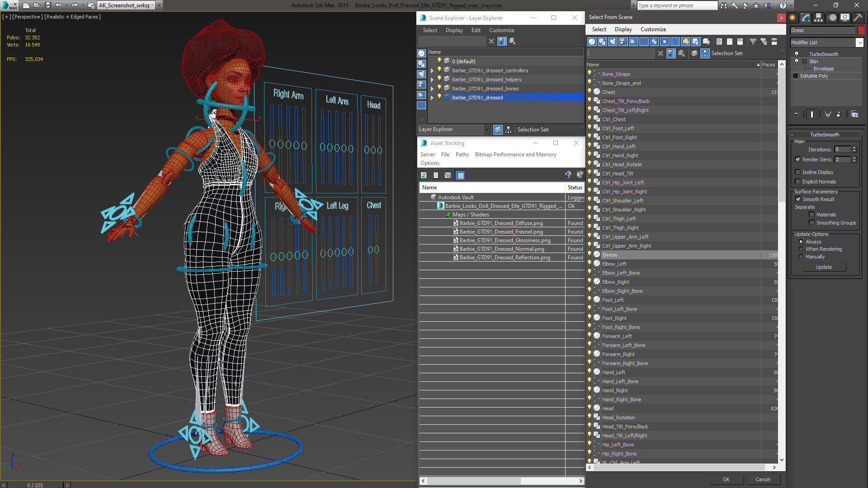The image size is (868, 488).
Task: Open the Utilities hammer panel tab
Action: point(858,18)
